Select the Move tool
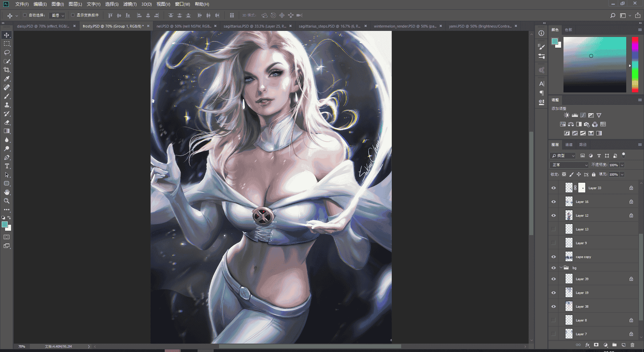This screenshot has width=644, height=352. [x=7, y=35]
